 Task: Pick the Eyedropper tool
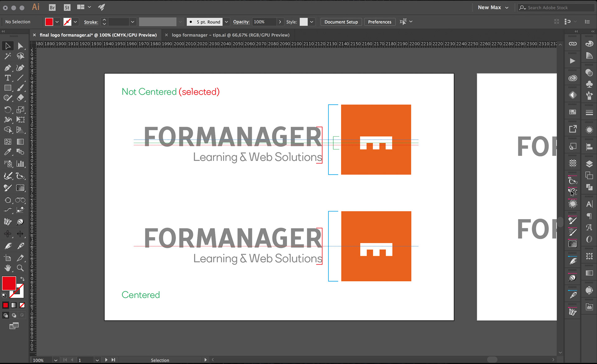coord(8,152)
